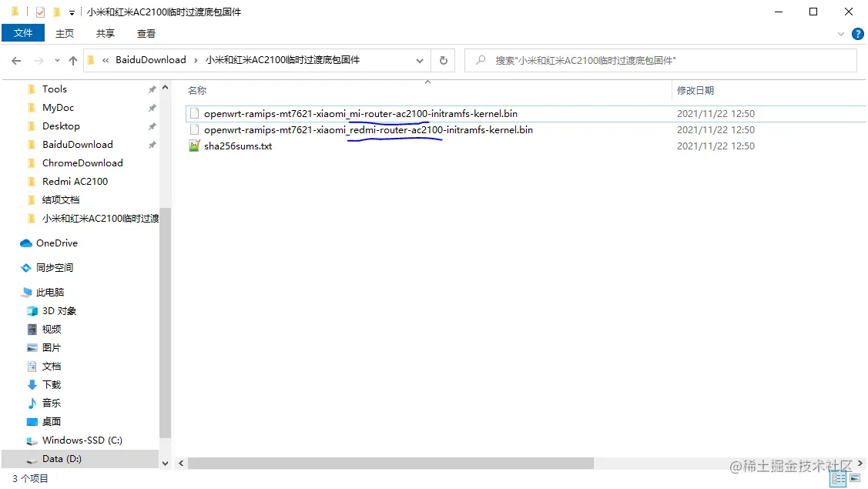
Task: Open 文档 library in sidebar
Action: tap(52, 366)
